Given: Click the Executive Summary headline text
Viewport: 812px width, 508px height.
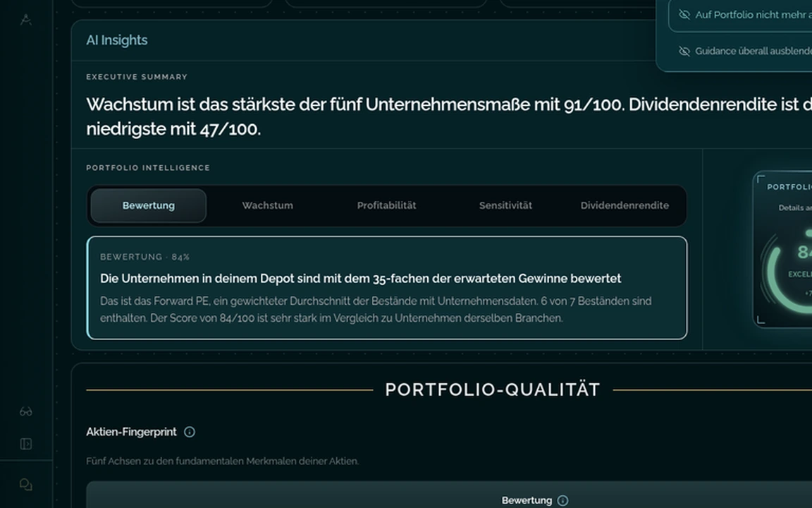Looking at the screenshot, I should 449,116.
